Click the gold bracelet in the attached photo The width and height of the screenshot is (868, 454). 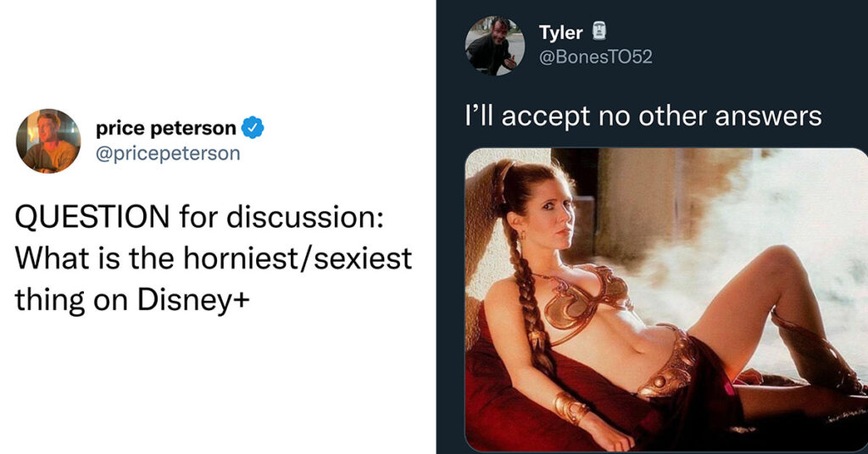570,408
